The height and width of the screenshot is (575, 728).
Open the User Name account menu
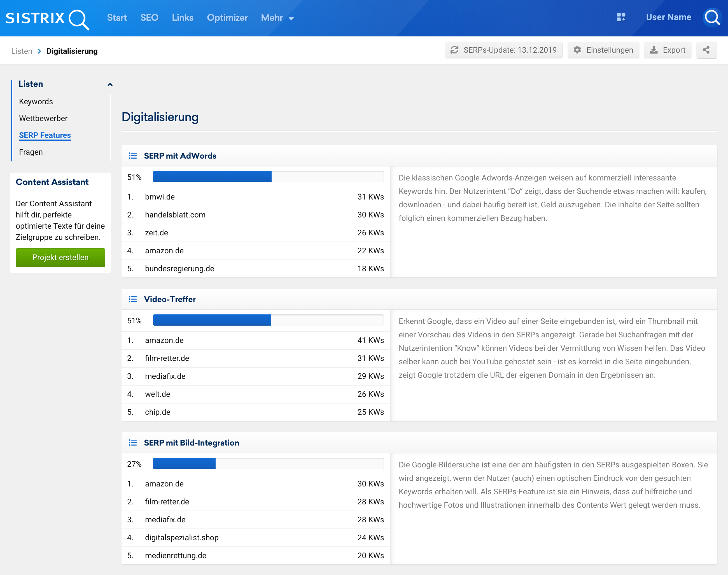(x=668, y=17)
